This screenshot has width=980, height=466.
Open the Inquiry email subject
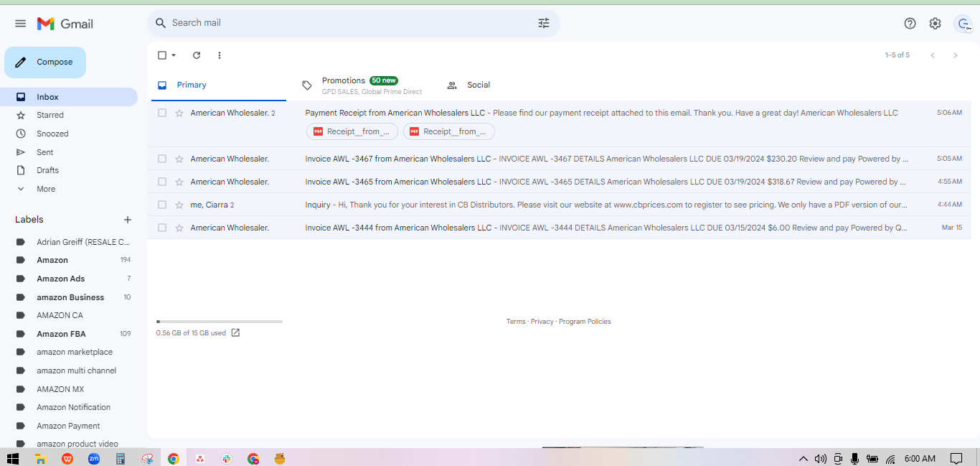318,205
